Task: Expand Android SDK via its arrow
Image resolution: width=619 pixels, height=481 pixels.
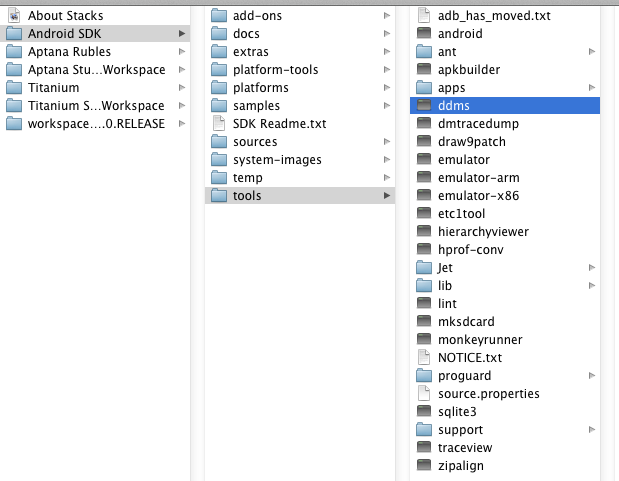Action: [x=182, y=34]
